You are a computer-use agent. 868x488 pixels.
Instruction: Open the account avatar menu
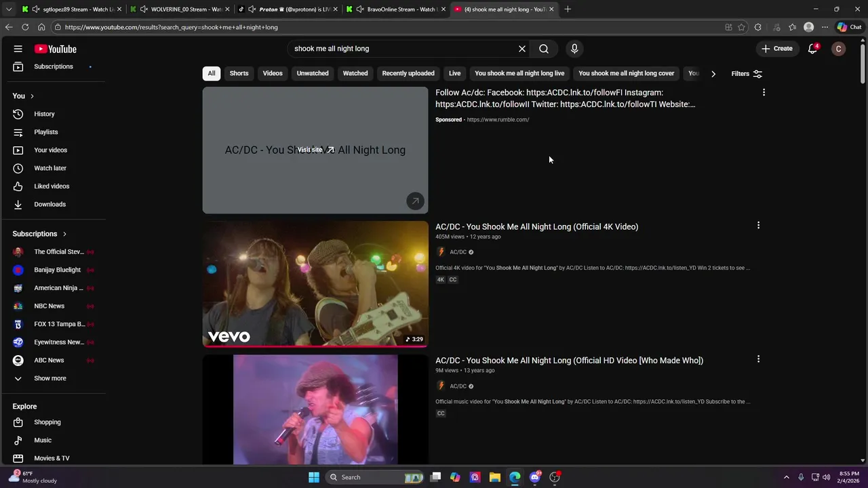coord(839,49)
